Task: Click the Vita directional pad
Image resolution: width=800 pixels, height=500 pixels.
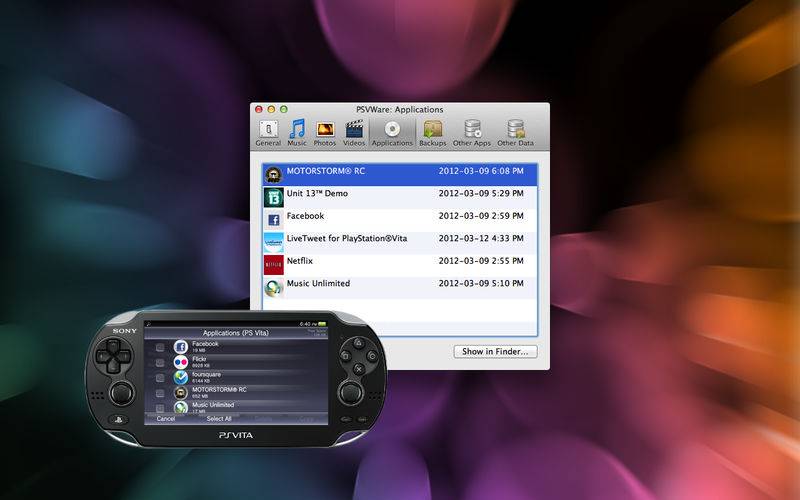Action: 113,356
